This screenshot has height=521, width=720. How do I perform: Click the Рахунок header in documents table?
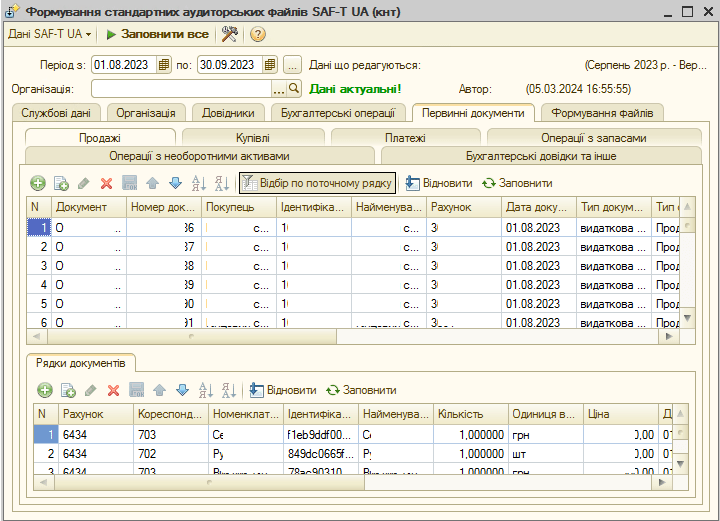(x=464, y=207)
